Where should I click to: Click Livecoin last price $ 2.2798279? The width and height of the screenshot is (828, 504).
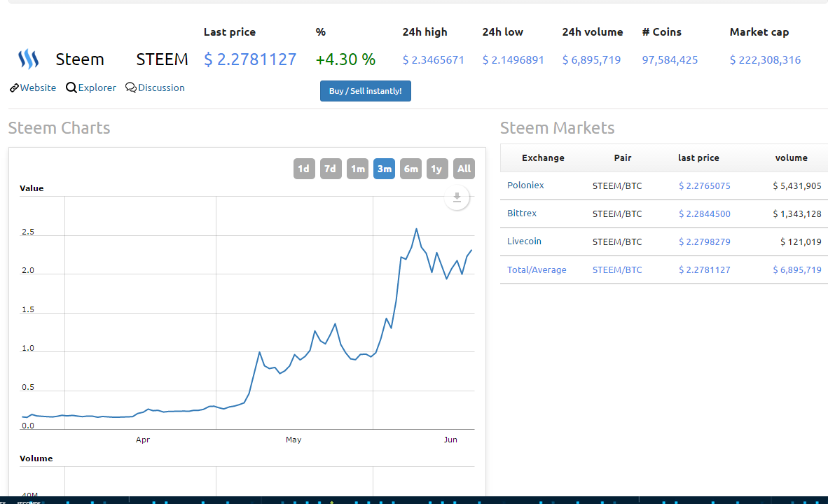click(x=705, y=241)
